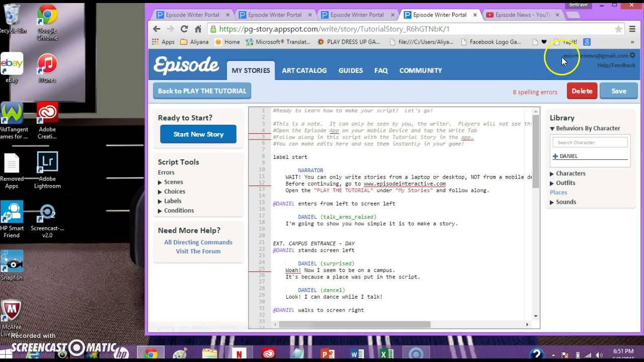Expand DANIEL behaviors with the plus
The image size is (644, 362).
coord(555,156)
